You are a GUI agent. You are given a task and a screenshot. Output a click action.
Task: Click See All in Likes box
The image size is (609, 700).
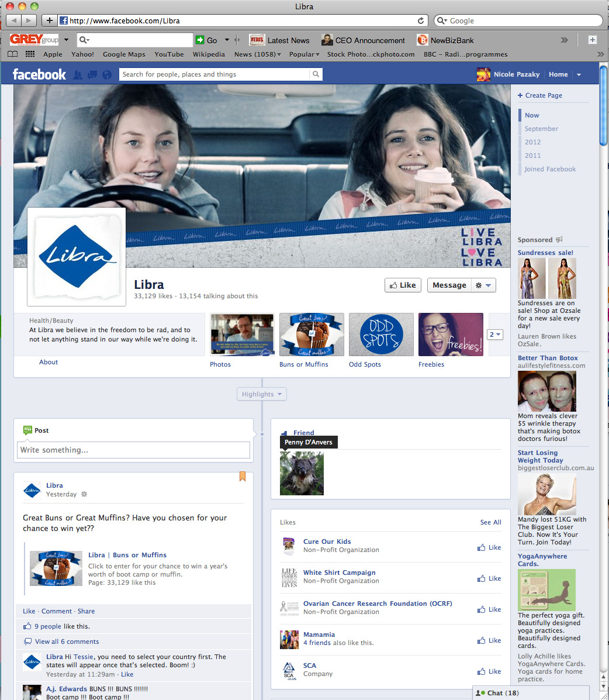[491, 522]
